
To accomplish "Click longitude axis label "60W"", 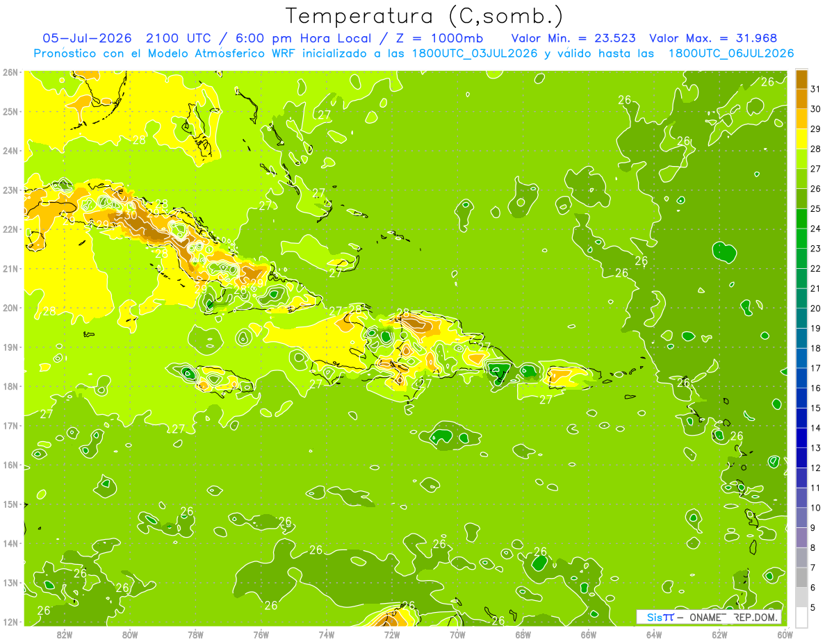I will (785, 634).
